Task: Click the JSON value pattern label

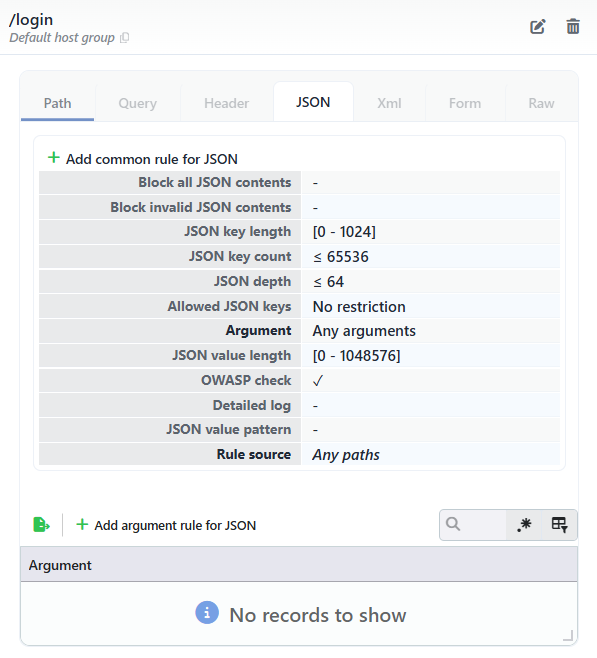Action: pos(229,430)
